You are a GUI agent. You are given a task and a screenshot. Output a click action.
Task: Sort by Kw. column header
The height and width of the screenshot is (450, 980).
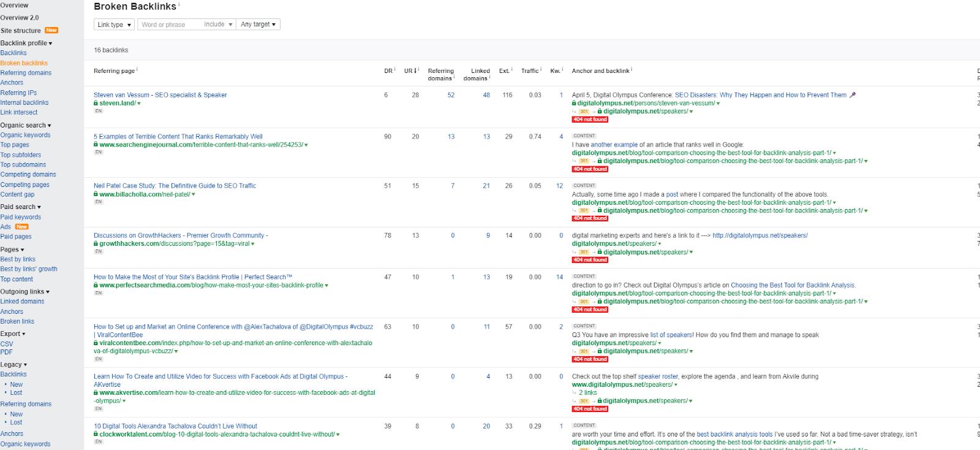(x=555, y=71)
